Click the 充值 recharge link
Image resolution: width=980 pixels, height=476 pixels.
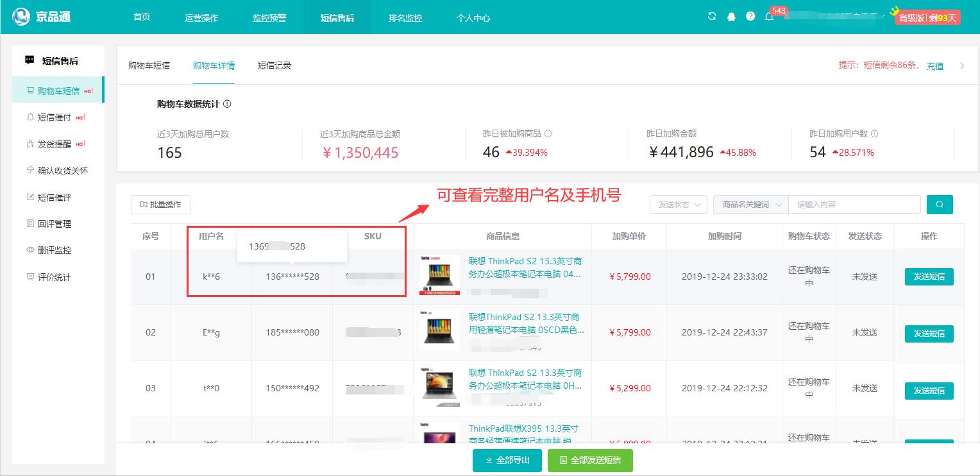pyautogui.click(x=934, y=65)
